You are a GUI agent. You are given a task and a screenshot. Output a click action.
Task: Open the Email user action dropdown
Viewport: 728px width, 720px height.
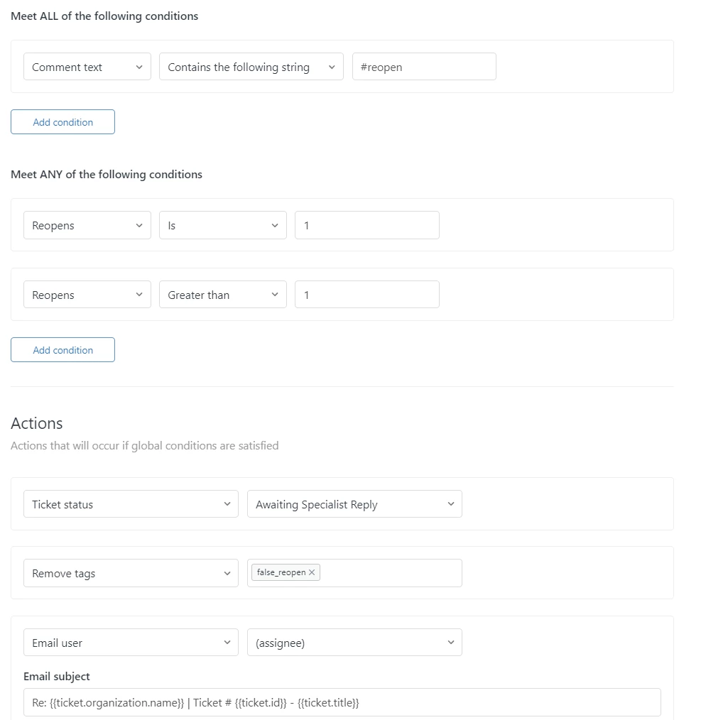click(x=131, y=643)
